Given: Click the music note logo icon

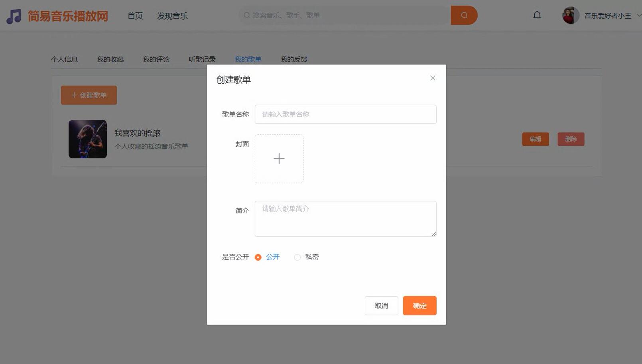Looking at the screenshot, I should click(x=14, y=16).
